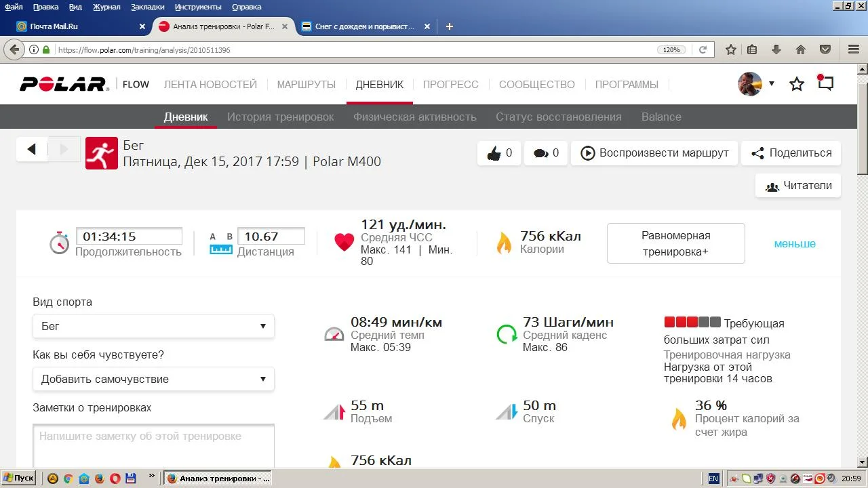The height and width of the screenshot is (488, 868).
Task: Click the 120% zoom indicator in address bar
Action: 671,49
